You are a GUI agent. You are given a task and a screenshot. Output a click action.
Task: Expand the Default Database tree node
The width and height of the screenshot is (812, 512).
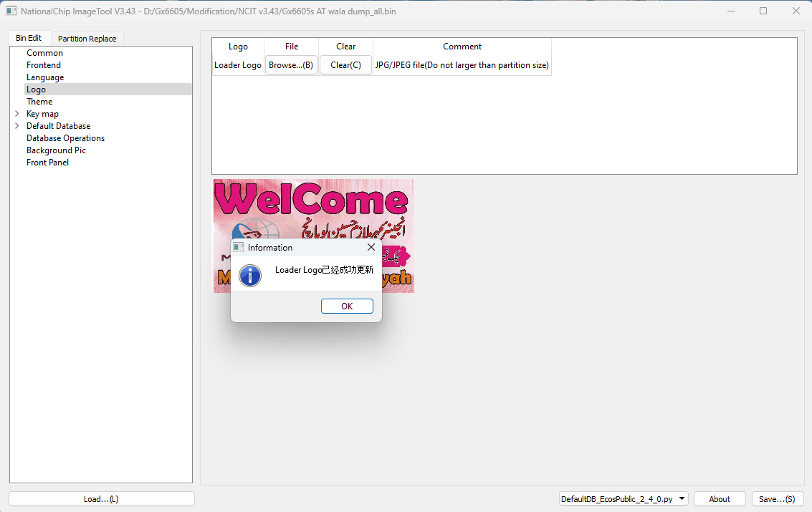coord(17,125)
